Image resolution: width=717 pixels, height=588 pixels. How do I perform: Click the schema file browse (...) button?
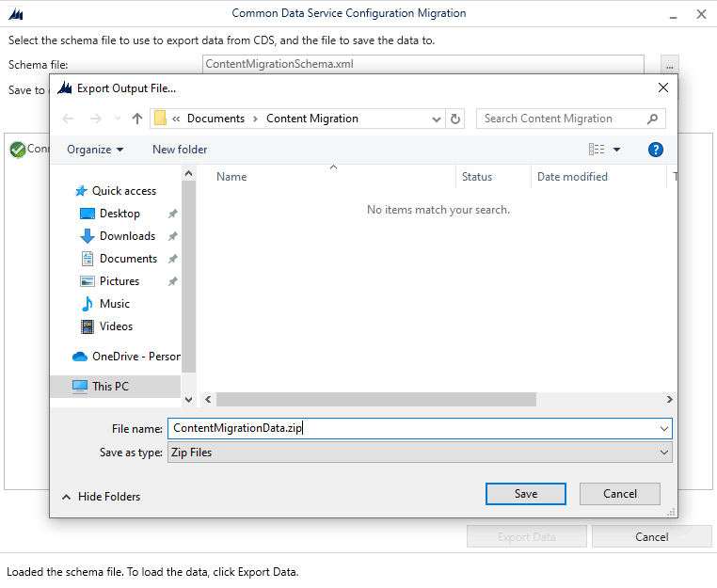pyautogui.click(x=669, y=65)
